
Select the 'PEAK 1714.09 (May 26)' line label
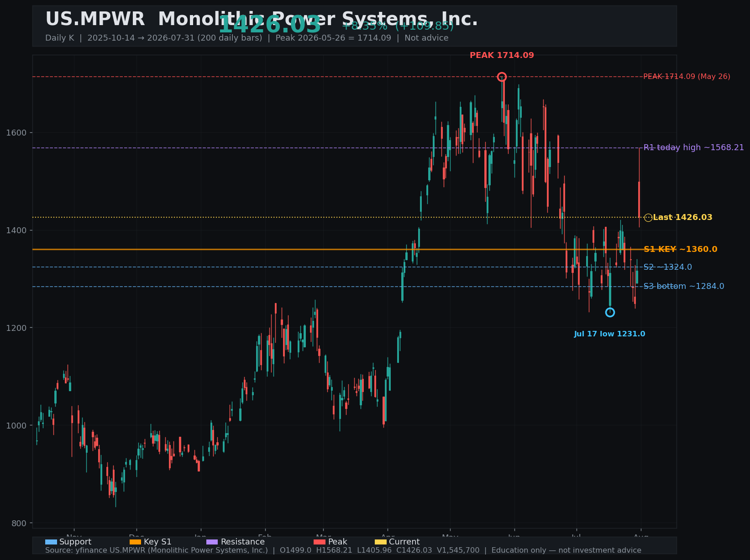pos(687,77)
